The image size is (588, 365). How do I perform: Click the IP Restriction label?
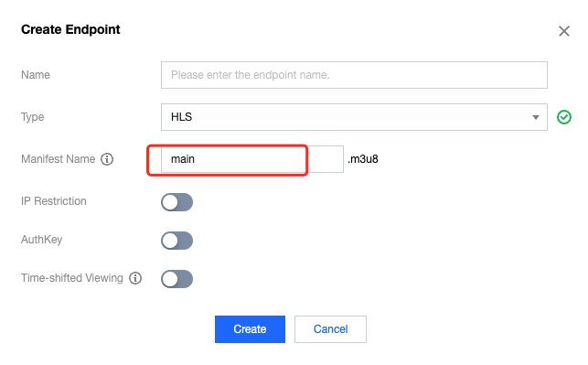pyautogui.click(x=54, y=201)
